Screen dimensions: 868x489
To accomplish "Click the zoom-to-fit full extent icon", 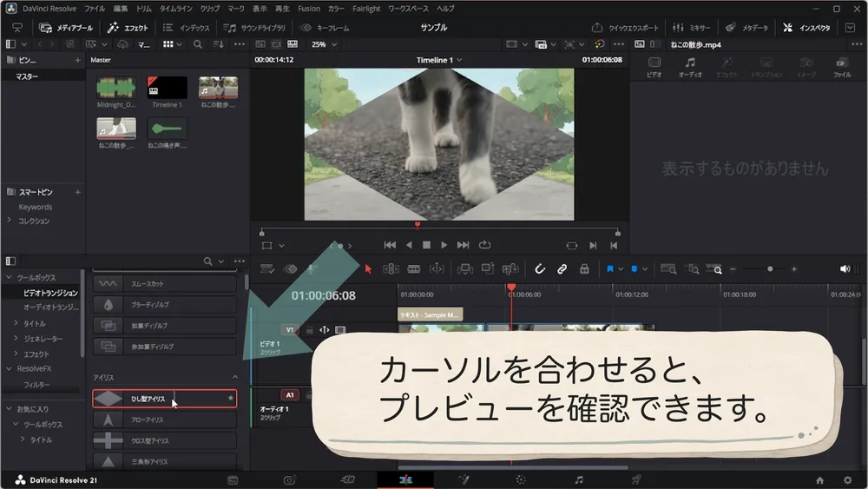I will pyautogui.click(x=668, y=269).
